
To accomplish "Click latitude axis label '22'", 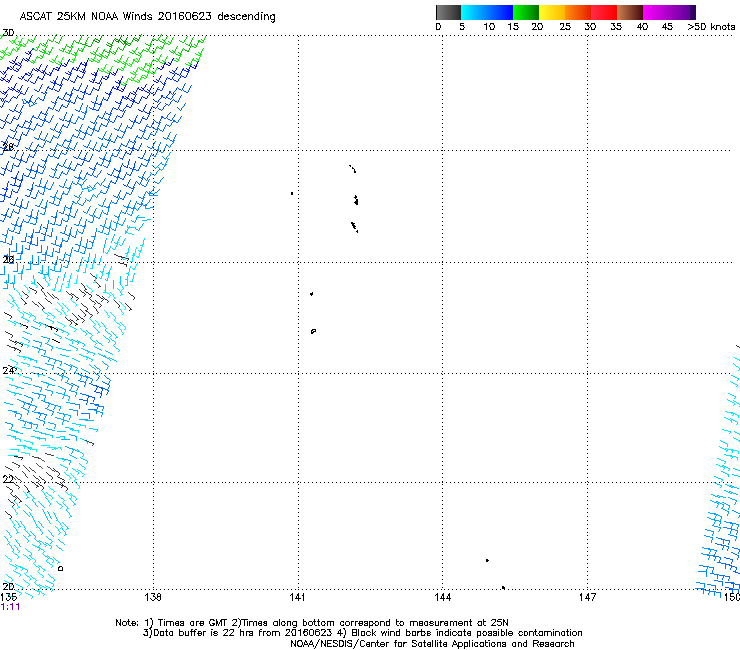I will point(8,480).
